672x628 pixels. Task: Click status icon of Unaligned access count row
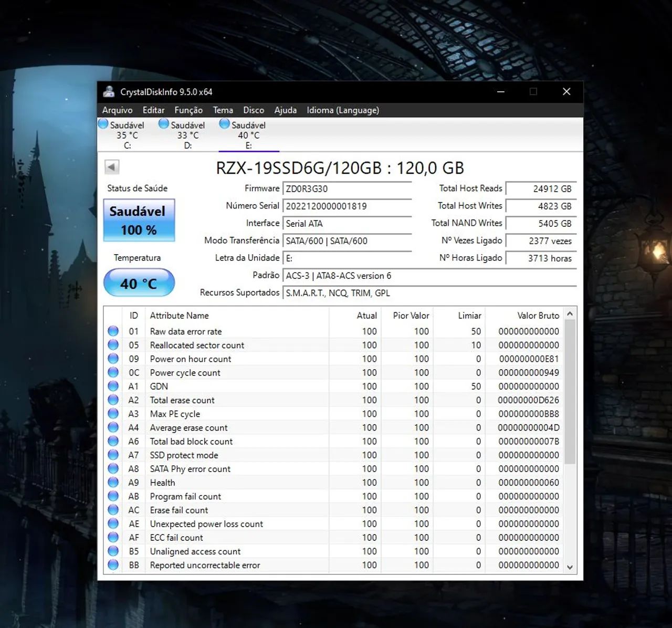click(x=113, y=551)
